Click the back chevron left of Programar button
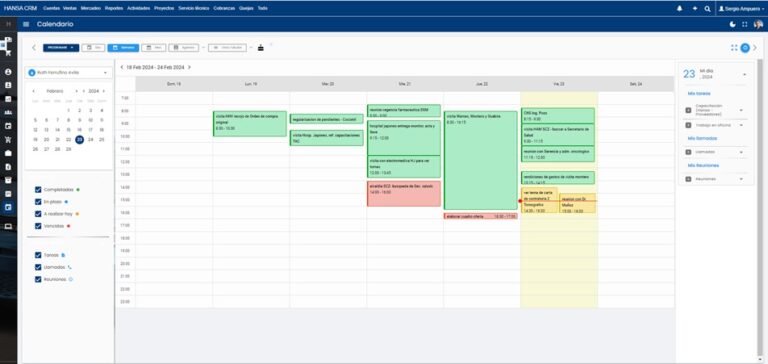The height and width of the screenshot is (364, 768). (x=34, y=48)
